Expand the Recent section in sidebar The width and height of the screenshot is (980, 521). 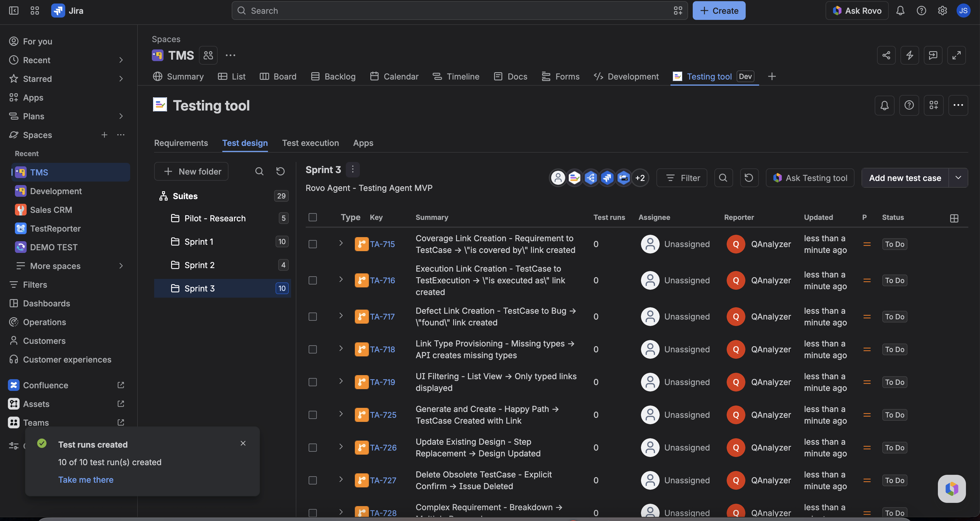pyautogui.click(x=121, y=60)
